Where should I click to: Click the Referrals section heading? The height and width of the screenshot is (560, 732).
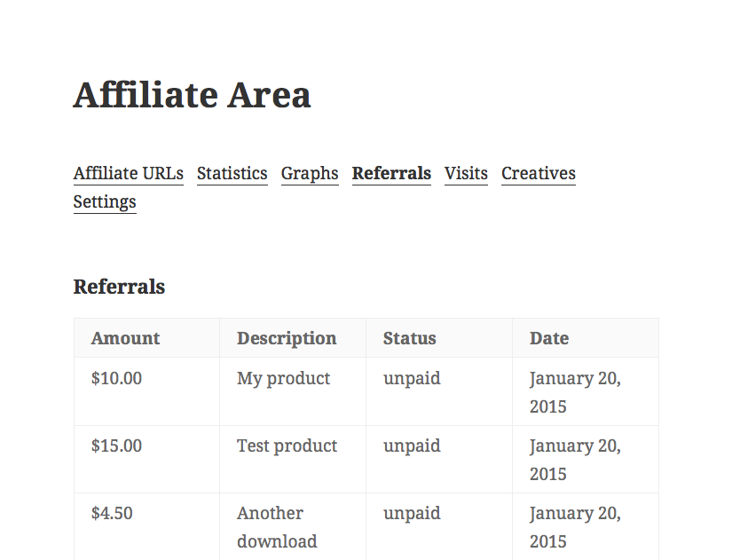tap(119, 287)
